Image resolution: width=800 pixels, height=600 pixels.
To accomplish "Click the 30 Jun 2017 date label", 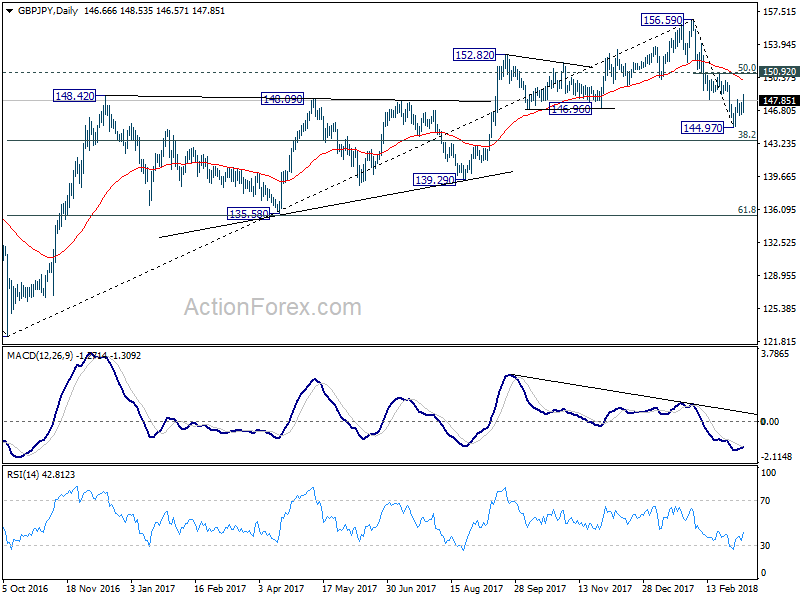I will tap(411, 588).
